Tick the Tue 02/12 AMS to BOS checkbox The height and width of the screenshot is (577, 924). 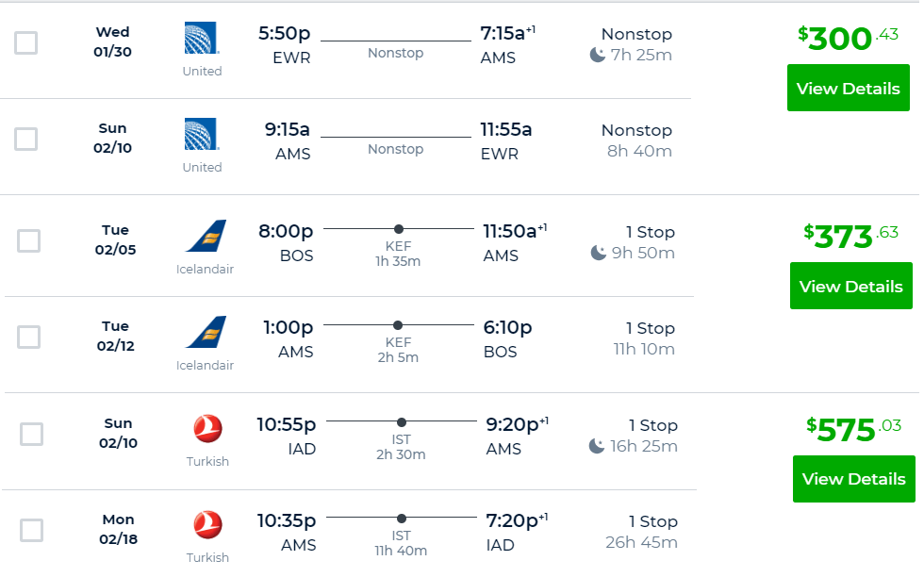(29, 338)
